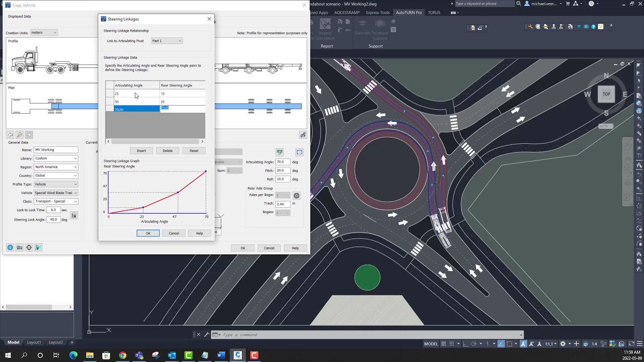Viewport: 644px width, 362px height.
Task: Click the yellow note icon in floating toolbar
Action: tap(600, 27)
